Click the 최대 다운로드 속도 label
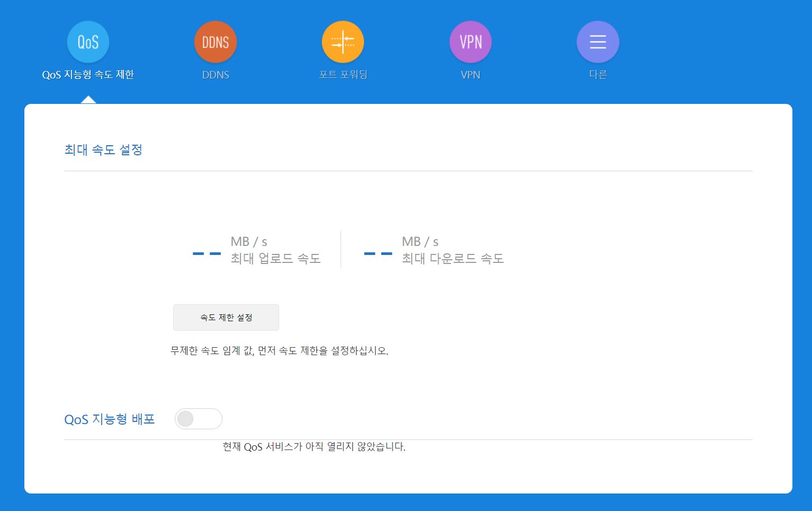This screenshot has height=511, width=812. point(453,259)
